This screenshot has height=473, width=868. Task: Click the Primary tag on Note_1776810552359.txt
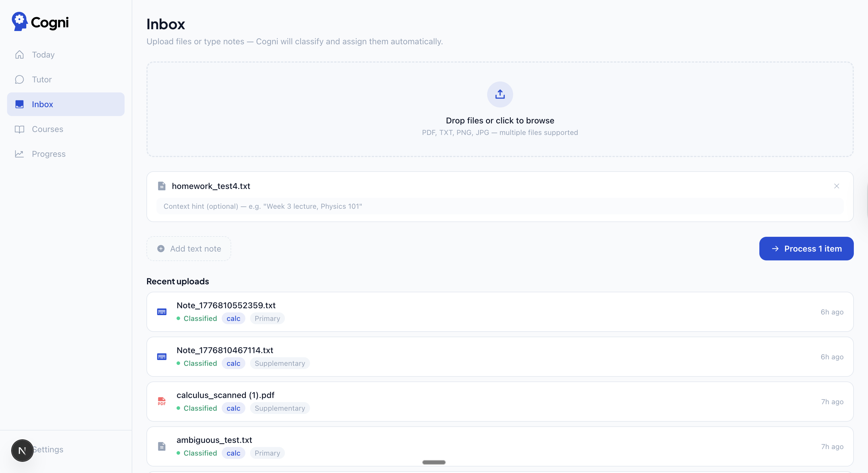pos(267,318)
